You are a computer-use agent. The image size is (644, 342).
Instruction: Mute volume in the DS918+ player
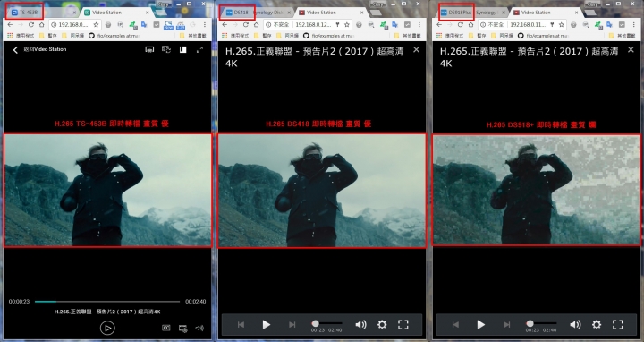[575, 324]
